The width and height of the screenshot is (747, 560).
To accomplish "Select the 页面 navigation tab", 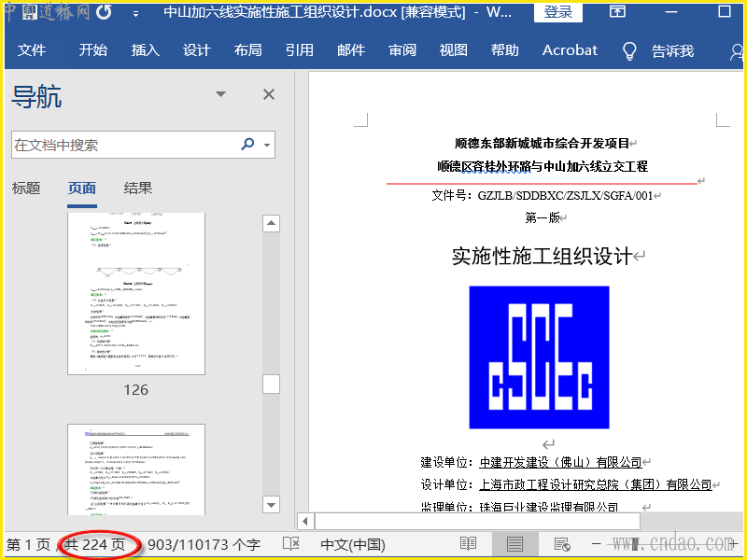I will pyautogui.click(x=82, y=189).
